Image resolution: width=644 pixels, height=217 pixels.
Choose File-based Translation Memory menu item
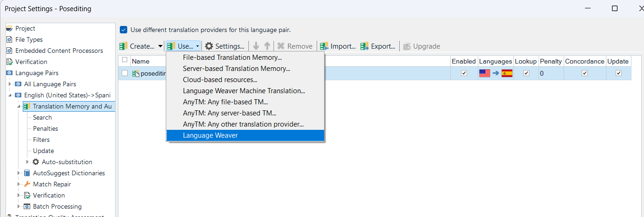245,57
